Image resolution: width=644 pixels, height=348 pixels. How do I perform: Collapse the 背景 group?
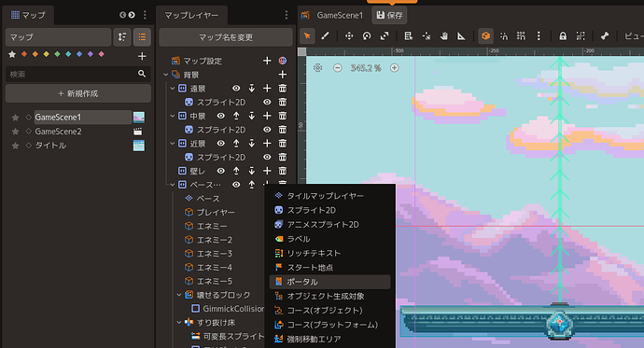pos(165,75)
